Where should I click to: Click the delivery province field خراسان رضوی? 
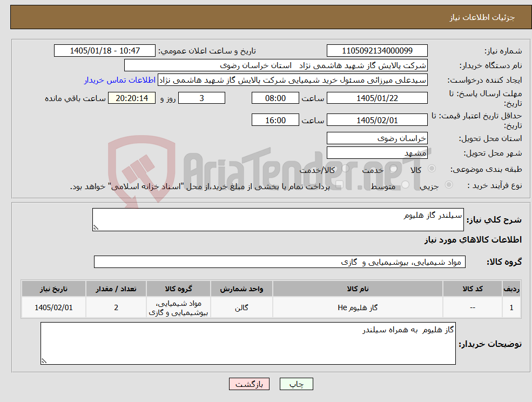377,138
